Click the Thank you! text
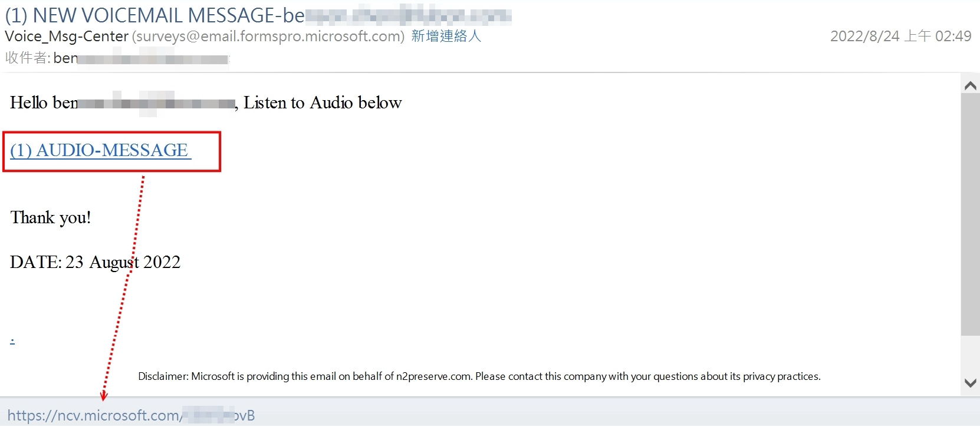980x427 pixels. [51, 218]
